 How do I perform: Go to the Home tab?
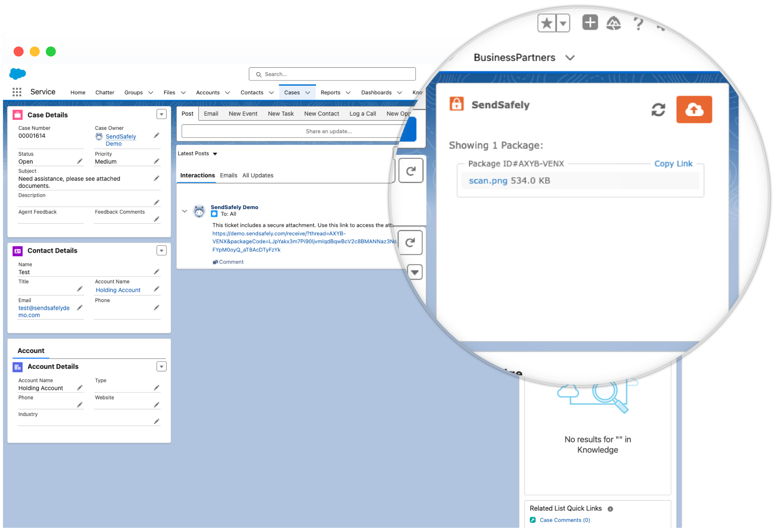(78, 93)
